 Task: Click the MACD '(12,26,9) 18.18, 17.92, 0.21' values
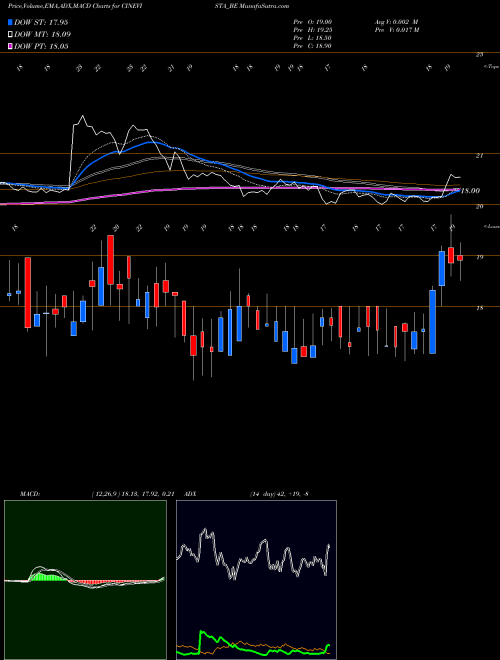click(x=133, y=494)
